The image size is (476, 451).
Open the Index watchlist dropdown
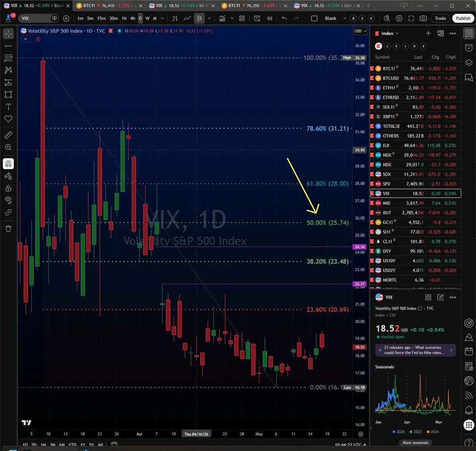coord(390,33)
